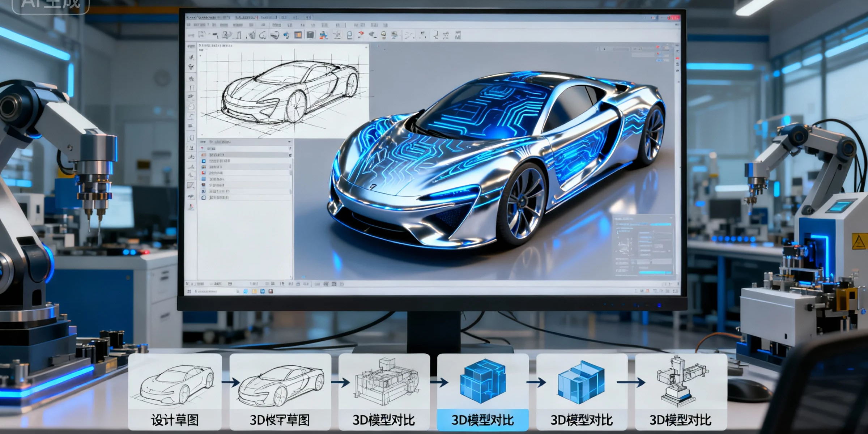Collapse the red triangle tree expander
The image size is (868, 434).
coord(202,148)
